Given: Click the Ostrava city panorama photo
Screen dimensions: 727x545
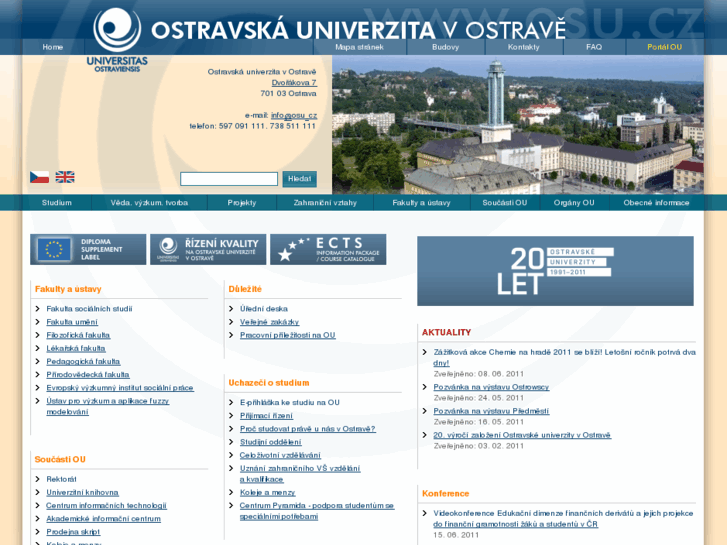Looking at the screenshot, I should click(518, 124).
